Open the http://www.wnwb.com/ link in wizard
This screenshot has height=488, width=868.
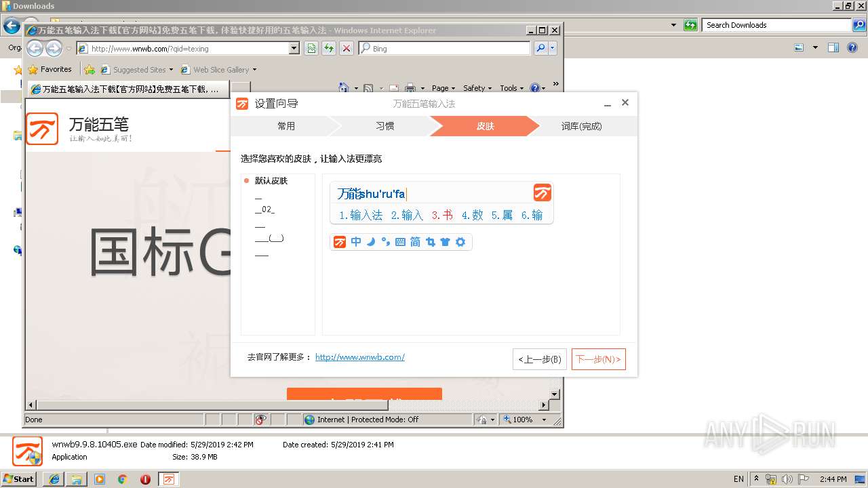tap(360, 357)
